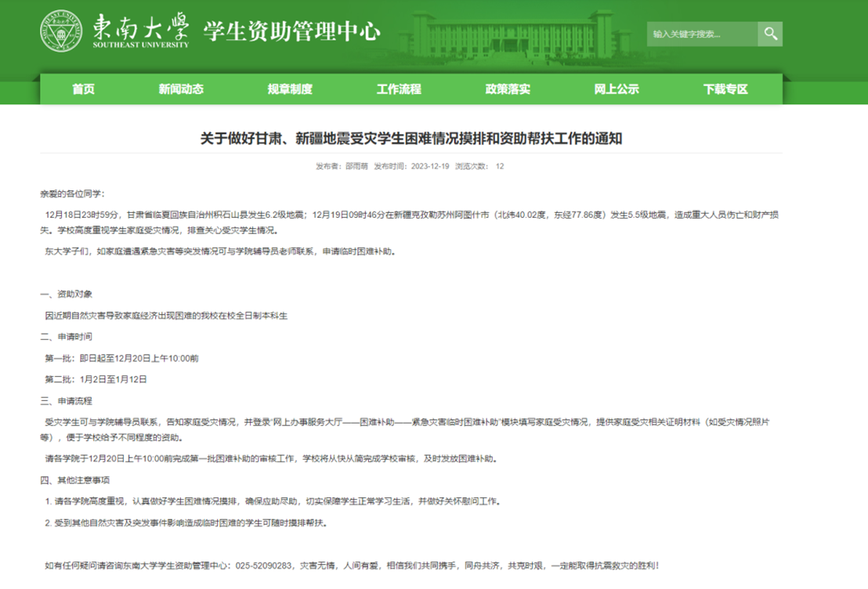Click the 四、其他注意事项 section heading

tap(75, 480)
